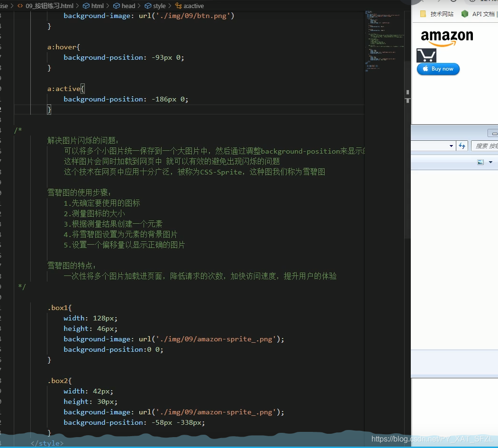
Task: Open the 技术网站 bookmark folder in browser
Action: [x=437, y=14]
